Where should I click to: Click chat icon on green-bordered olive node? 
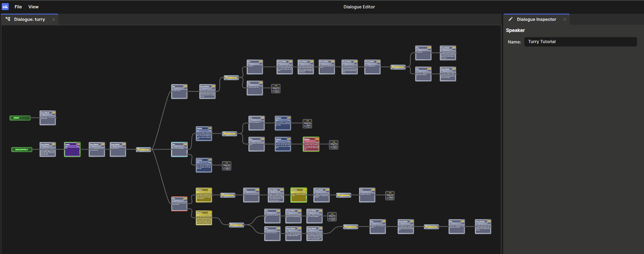[x=305, y=190]
